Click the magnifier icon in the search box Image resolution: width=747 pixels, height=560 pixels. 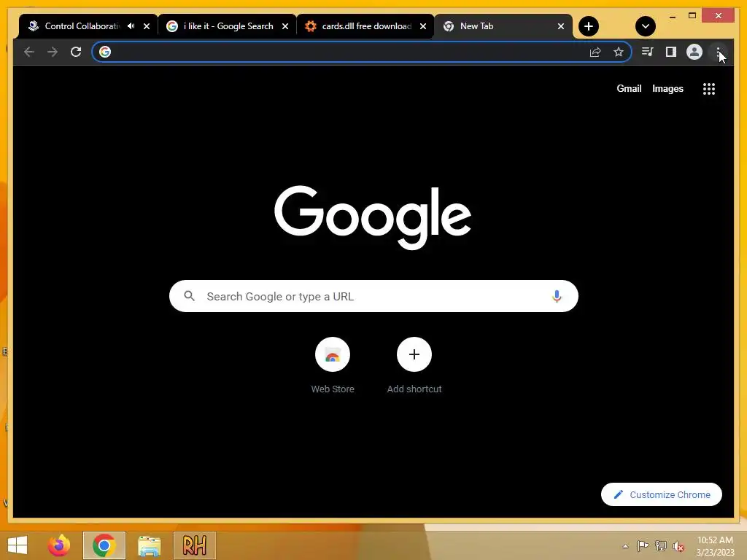point(189,296)
